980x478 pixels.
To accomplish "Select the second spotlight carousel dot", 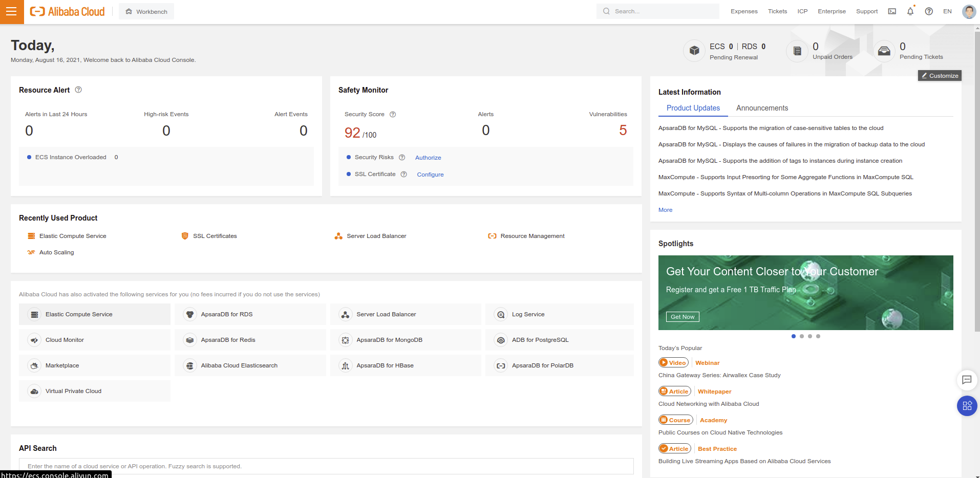I will [x=802, y=336].
